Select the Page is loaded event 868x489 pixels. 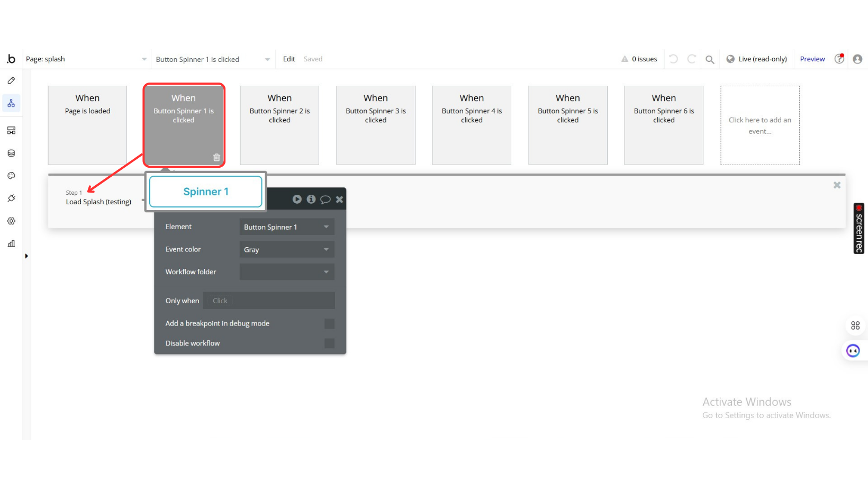click(x=87, y=125)
